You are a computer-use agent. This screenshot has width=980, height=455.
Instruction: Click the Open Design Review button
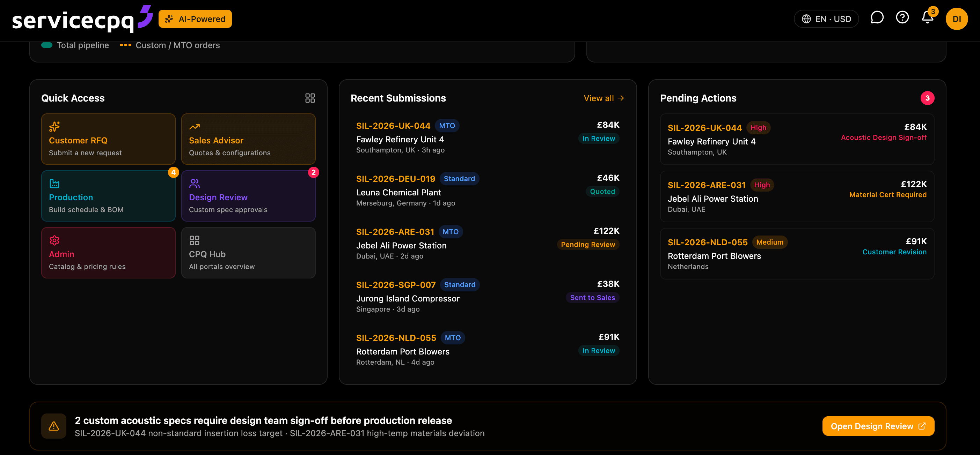coord(878,426)
